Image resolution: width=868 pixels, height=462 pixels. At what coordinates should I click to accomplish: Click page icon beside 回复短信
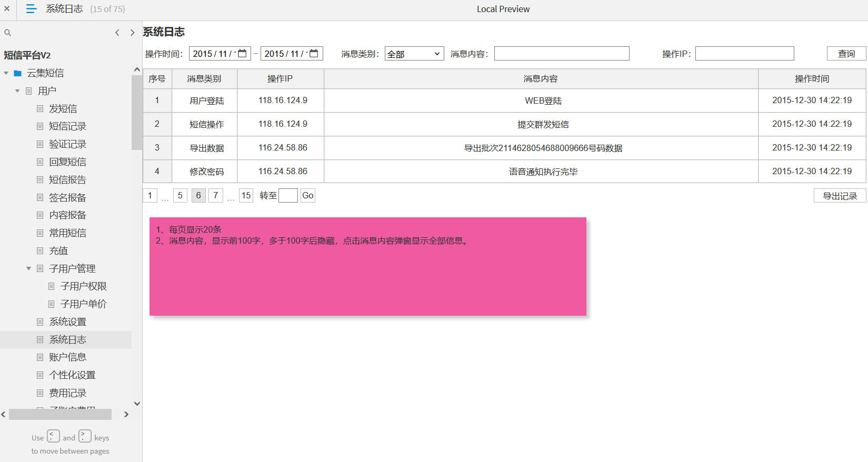[40, 162]
